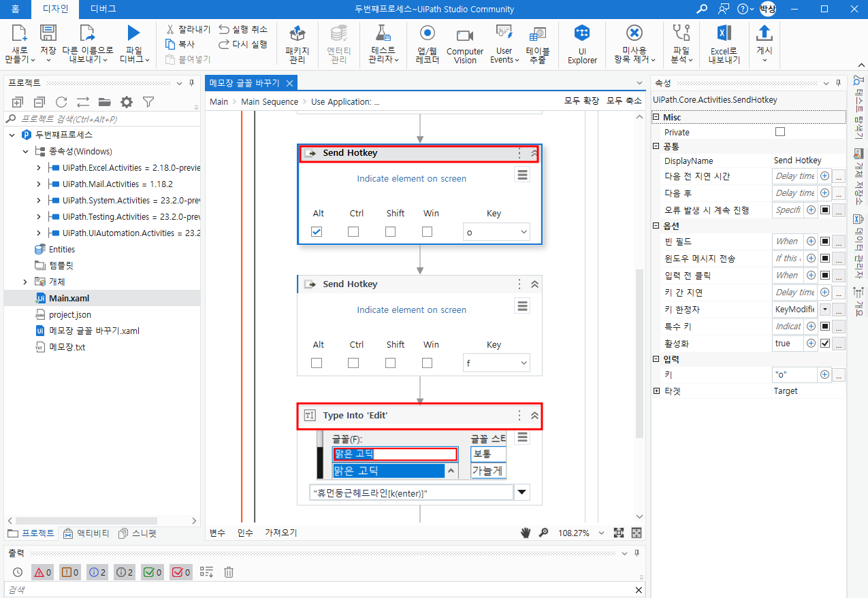Screen dimensions: 868x598
Task: Toggle the Private checkbox in properties
Action: (780, 132)
